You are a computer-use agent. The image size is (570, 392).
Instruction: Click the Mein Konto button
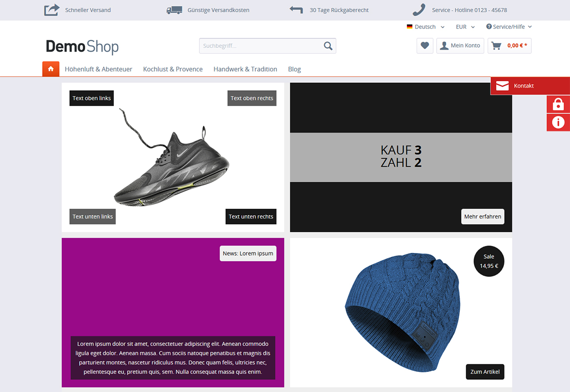coord(460,46)
